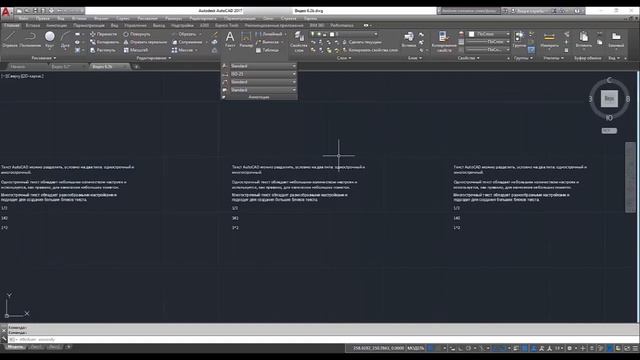Click the Fillet (Сопряжение) tool

[x=187, y=42]
